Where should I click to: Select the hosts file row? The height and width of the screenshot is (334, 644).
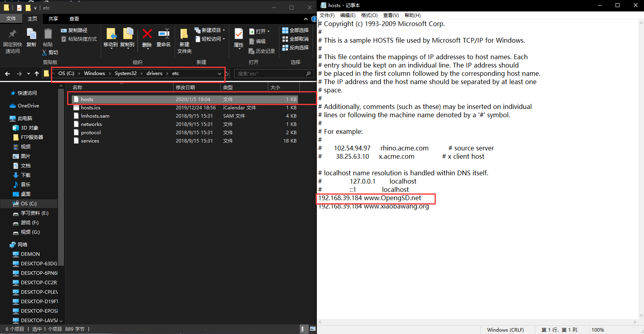[x=185, y=99]
